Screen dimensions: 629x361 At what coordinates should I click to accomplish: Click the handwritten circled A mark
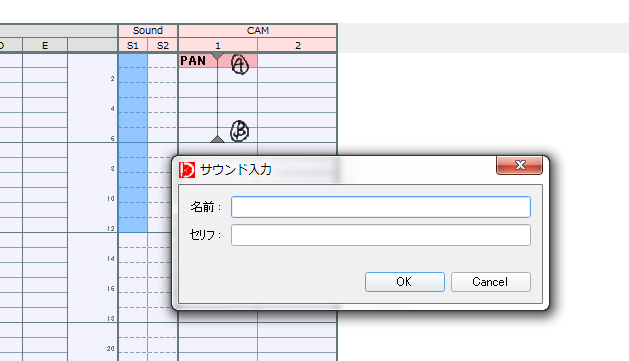(x=240, y=64)
